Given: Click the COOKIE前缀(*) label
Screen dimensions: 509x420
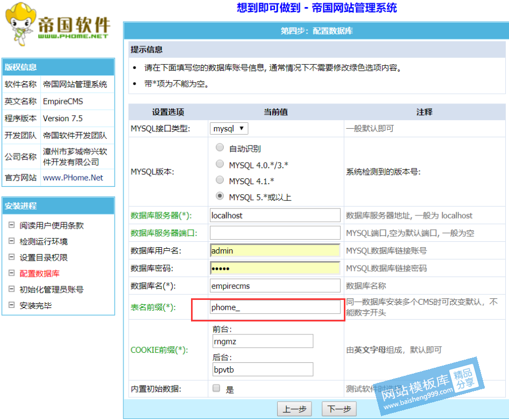Looking at the screenshot, I should point(159,350).
